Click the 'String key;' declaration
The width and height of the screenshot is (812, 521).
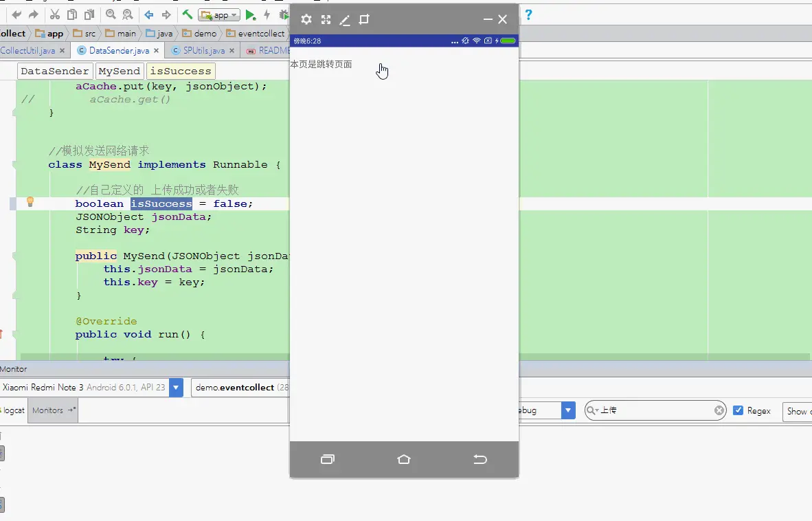click(113, 230)
